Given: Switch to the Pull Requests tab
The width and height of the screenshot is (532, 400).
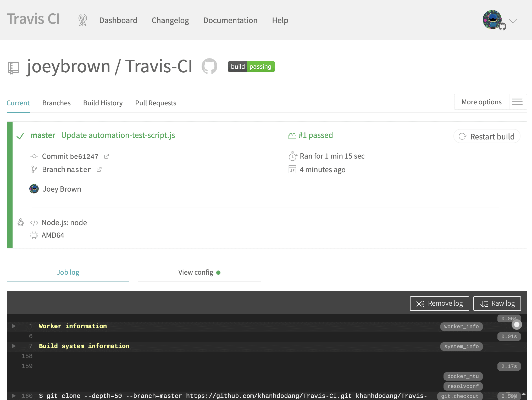Looking at the screenshot, I should [x=156, y=103].
